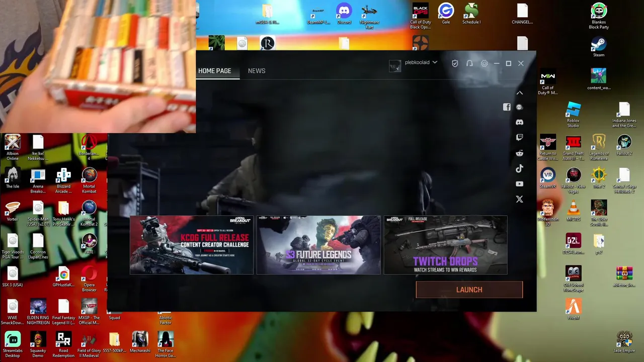Select the Cocoron (Japan).nes file
This screenshot has height=362, width=644.
pos(38,246)
